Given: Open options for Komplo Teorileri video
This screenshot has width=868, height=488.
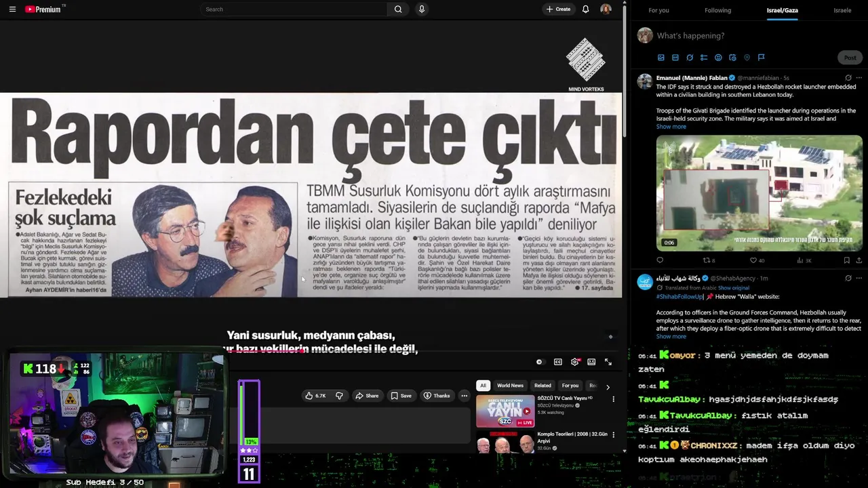Looking at the screenshot, I should [613, 434].
